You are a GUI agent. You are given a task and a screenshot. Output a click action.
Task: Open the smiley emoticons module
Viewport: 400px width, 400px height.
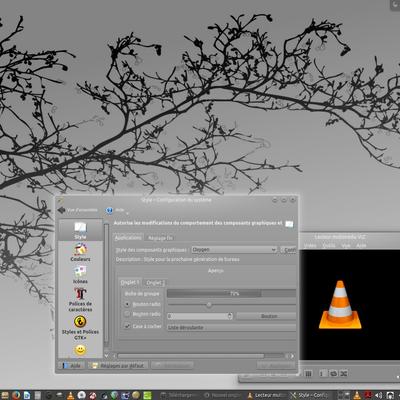[80, 350]
